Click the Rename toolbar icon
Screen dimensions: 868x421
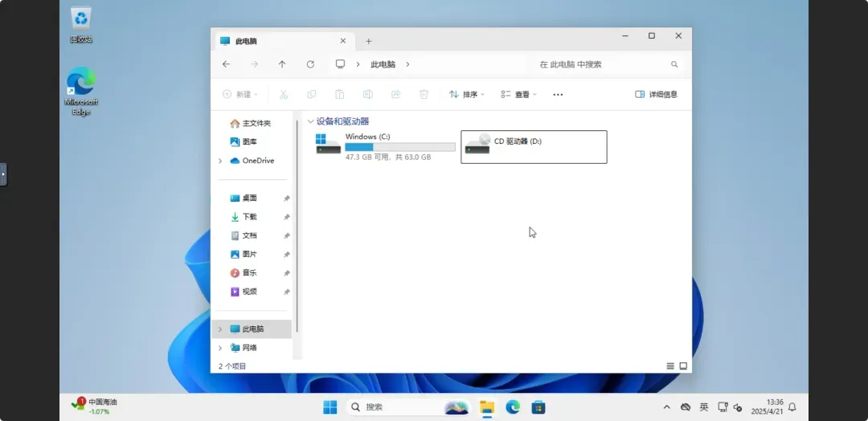[367, 95]
